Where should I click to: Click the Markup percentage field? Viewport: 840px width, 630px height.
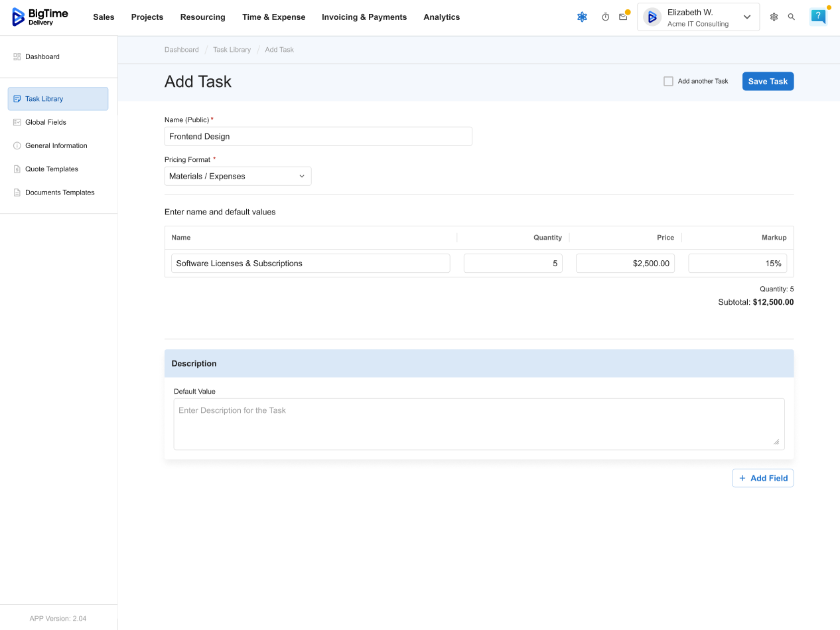click(737, 264)
